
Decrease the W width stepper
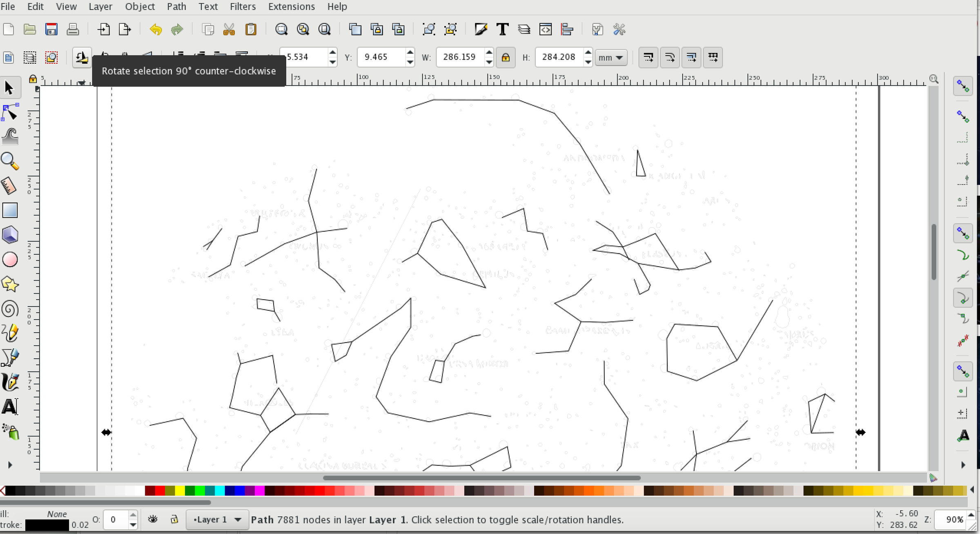489,62
